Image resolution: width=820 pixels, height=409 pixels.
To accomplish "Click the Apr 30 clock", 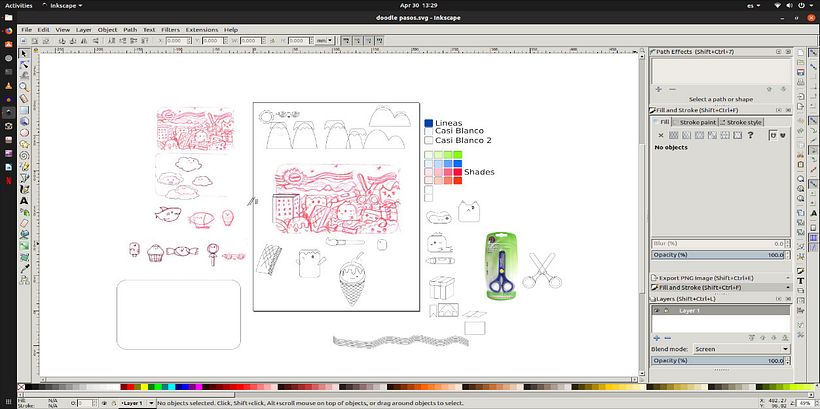I will [418, 5].
